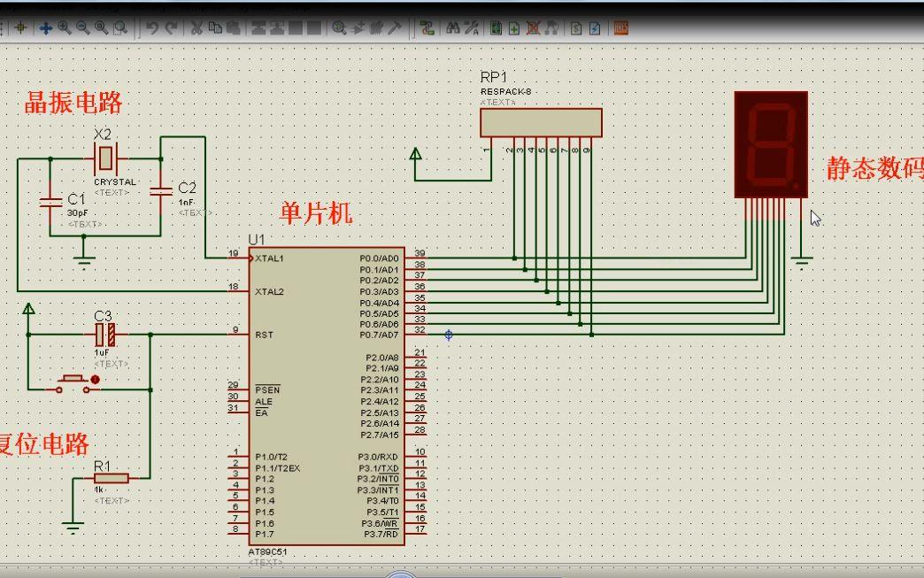Screen dimensions: 924x578
Task: Click the '1uF' value of C3
Action: 102,353
